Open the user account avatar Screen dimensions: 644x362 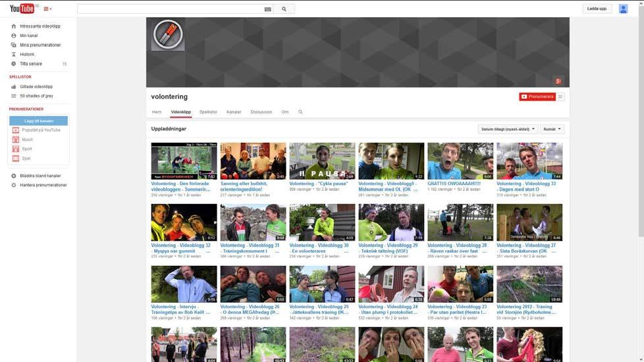click(623, 9)
